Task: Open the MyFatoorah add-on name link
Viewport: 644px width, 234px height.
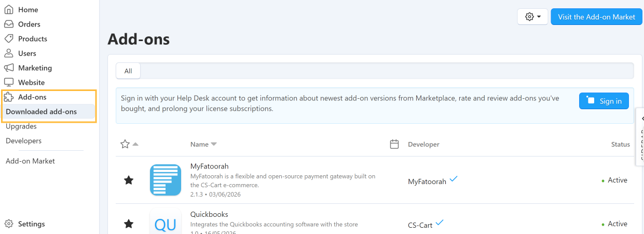Action: coord(210,166)
